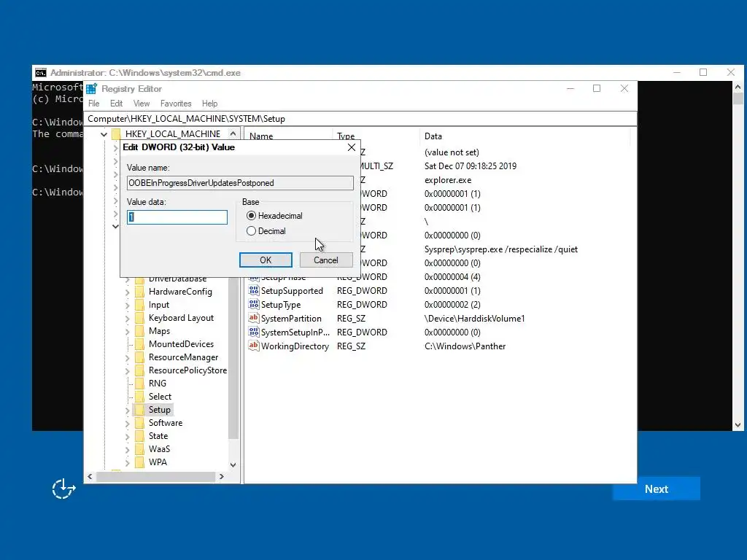
Task: Click the RNG folder icon
Action: click(x=139, y=384)
